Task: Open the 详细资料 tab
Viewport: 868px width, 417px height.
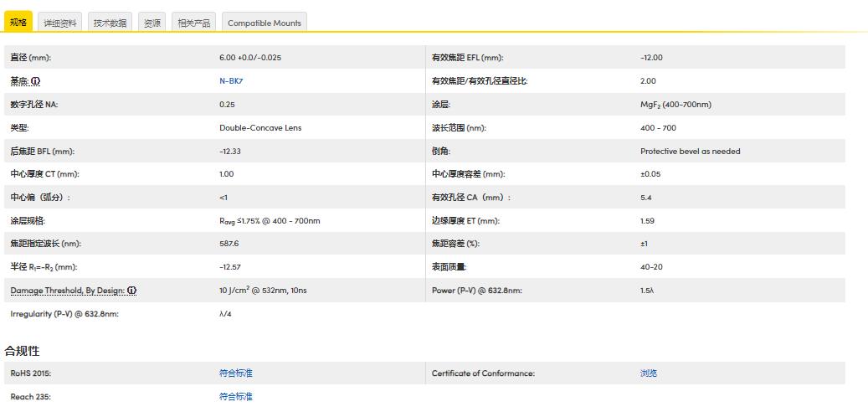Action: coord(60,23)
